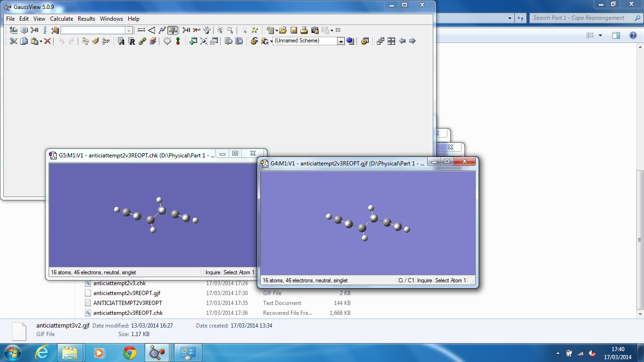Select the Modify Bond tool
This screenshot has height=362, width=644.
[141, 30]
